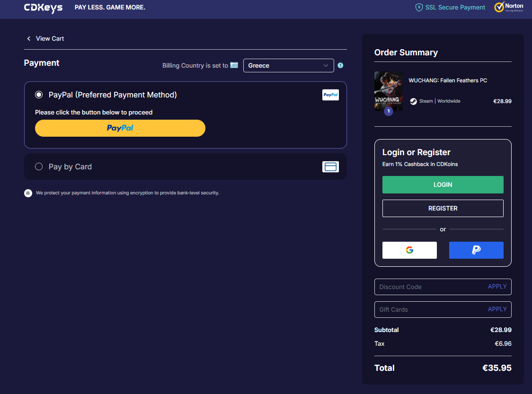Click the REGISTER button
Screen dimensions: 532x394
coord(443,208)
